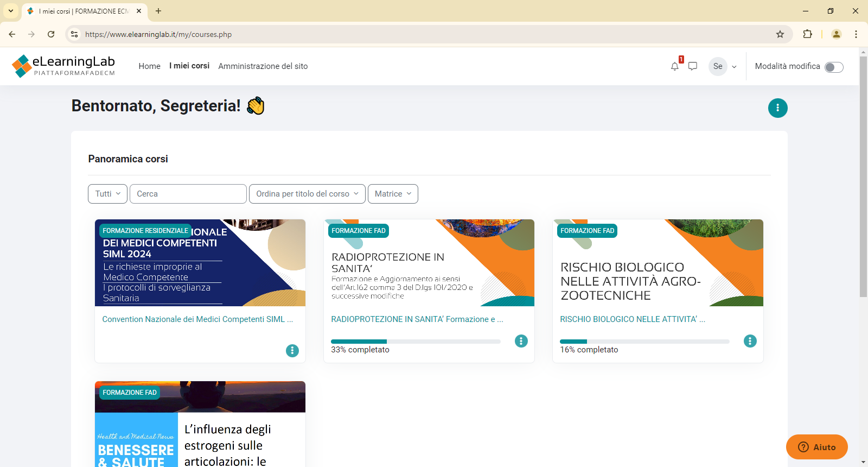The width and height of the screenshot is (868, 467).
Task: Open the page actions three-dots button
Action: coord(777,108)
